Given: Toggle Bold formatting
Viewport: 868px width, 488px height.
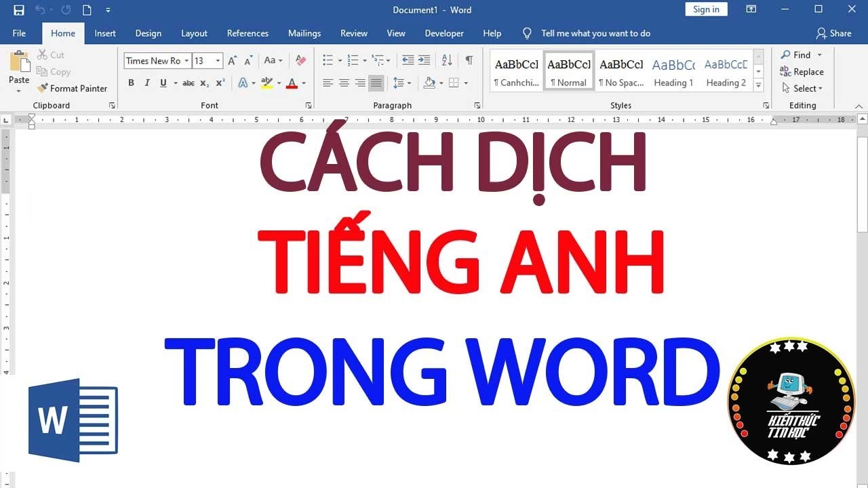Looking at the screenshot, I should 131,83.
